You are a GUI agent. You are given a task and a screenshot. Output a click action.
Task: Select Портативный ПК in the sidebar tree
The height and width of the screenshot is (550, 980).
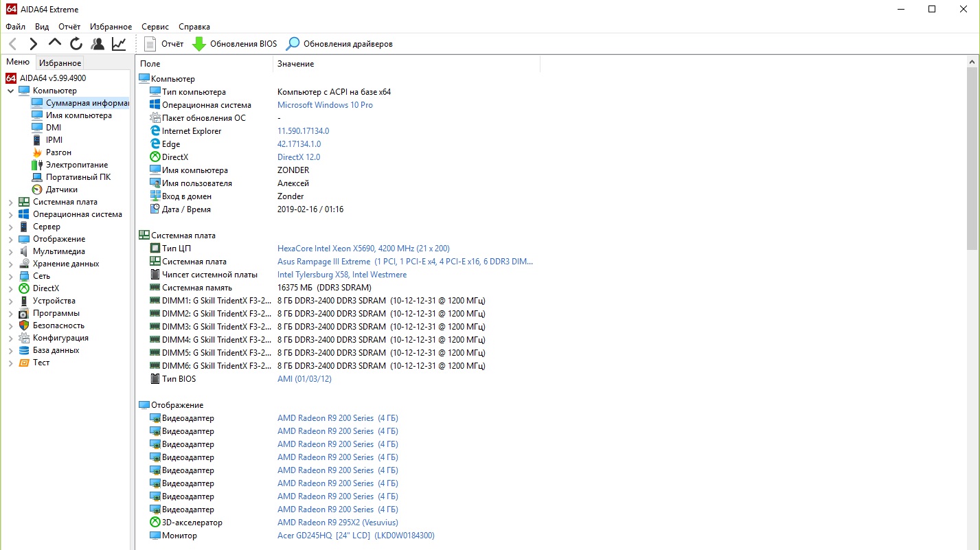(78, 177)
